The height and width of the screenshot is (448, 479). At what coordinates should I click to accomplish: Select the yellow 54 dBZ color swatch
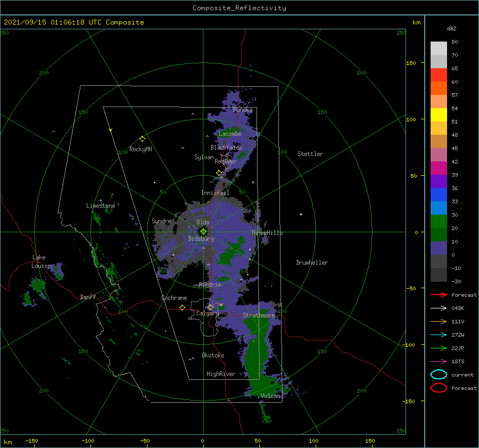439,115
